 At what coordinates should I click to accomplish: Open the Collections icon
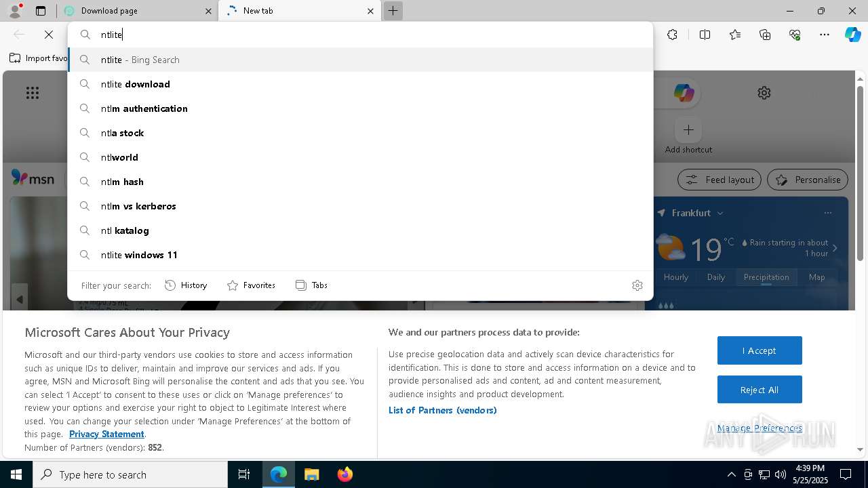[765, 35]
